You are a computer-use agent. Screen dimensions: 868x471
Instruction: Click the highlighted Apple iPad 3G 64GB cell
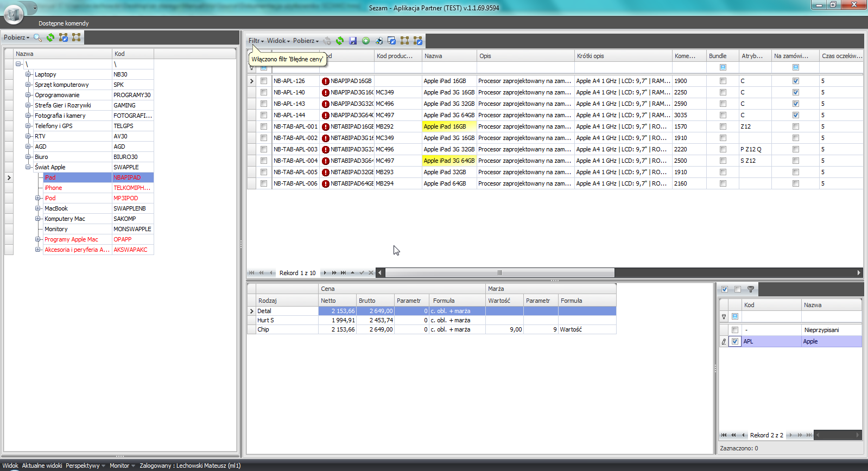click(449, 161)
